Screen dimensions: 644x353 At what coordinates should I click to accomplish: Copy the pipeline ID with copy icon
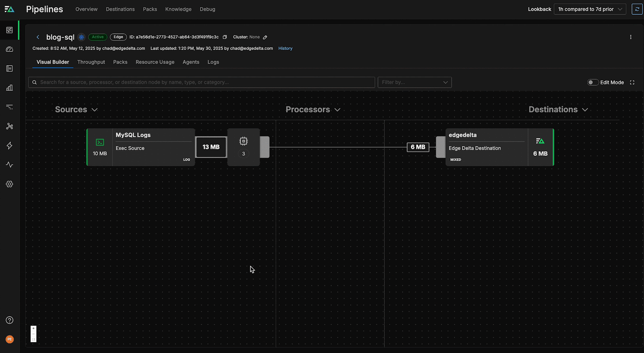(225, 37)
